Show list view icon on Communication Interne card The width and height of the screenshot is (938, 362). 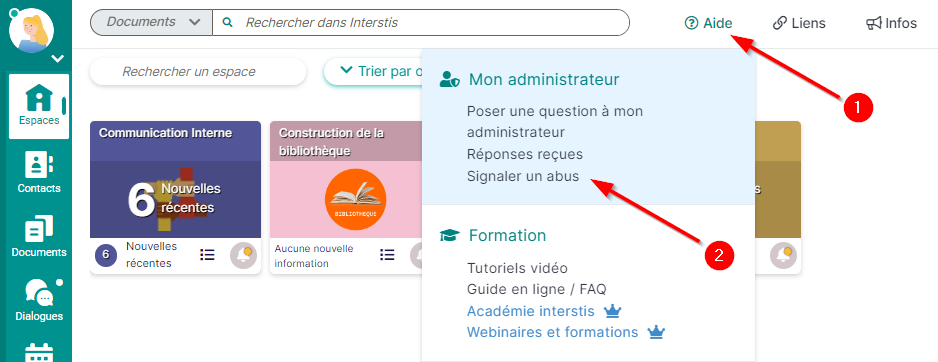[207, 255]
